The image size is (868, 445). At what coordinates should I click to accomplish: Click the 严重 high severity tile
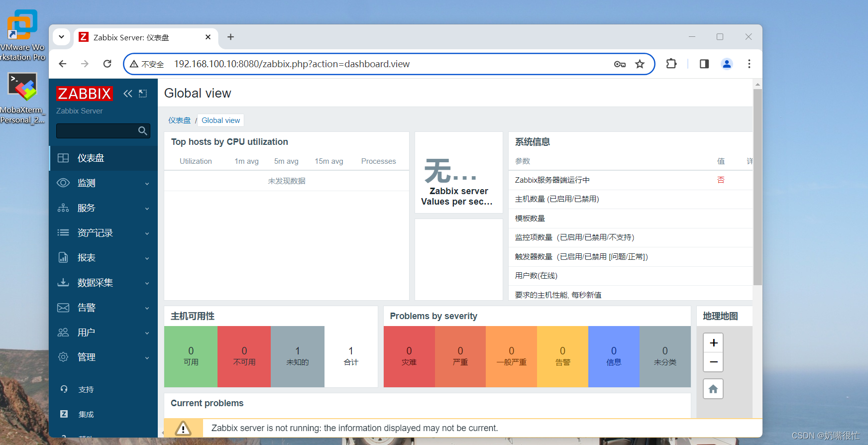coord(460,356)
